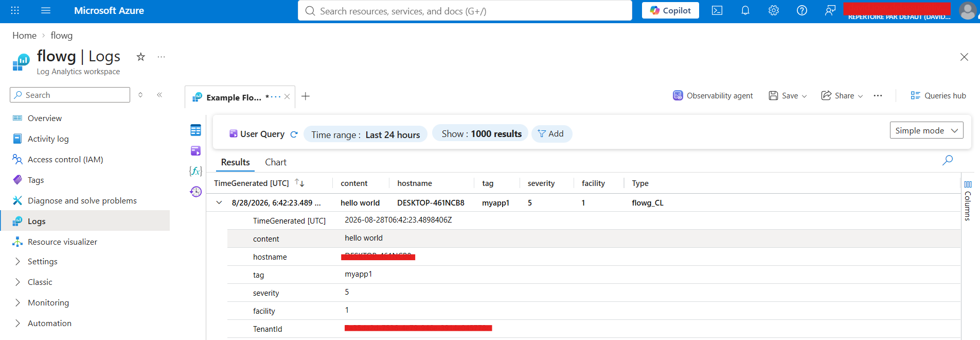The height and width of the screenshot is (340, 980).
Task: Close the Logs blade
Action: pos(964,57)
